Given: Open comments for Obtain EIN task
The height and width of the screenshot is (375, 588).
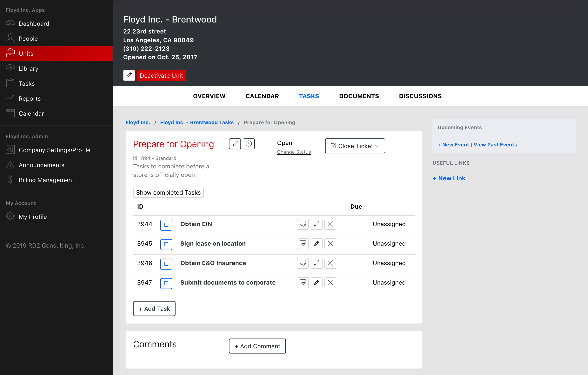Looking at the screenshot, I should coord(303,224).
